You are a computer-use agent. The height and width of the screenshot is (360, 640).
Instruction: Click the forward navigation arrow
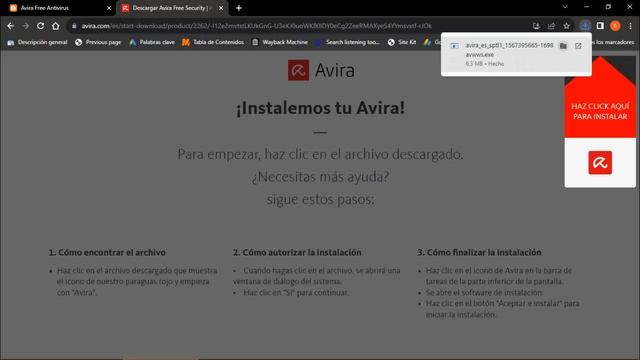click(26, 26)
